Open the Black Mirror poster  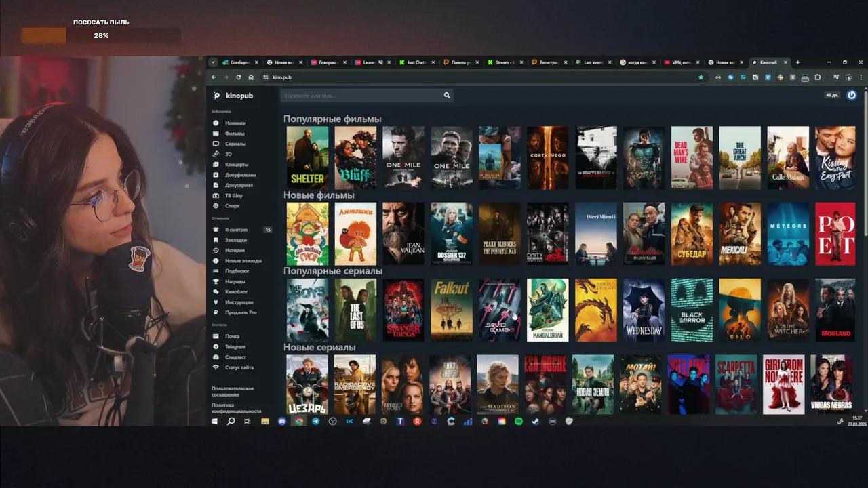coord(692,310)
